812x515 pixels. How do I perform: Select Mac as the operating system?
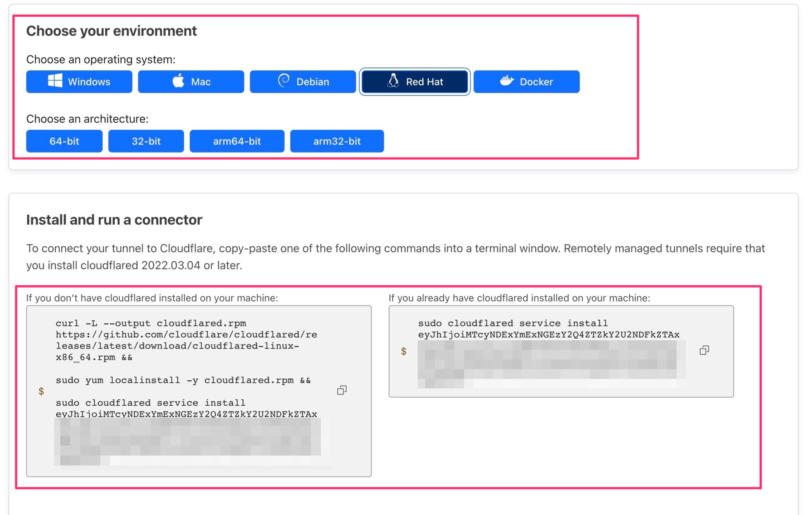pos(191,81)
